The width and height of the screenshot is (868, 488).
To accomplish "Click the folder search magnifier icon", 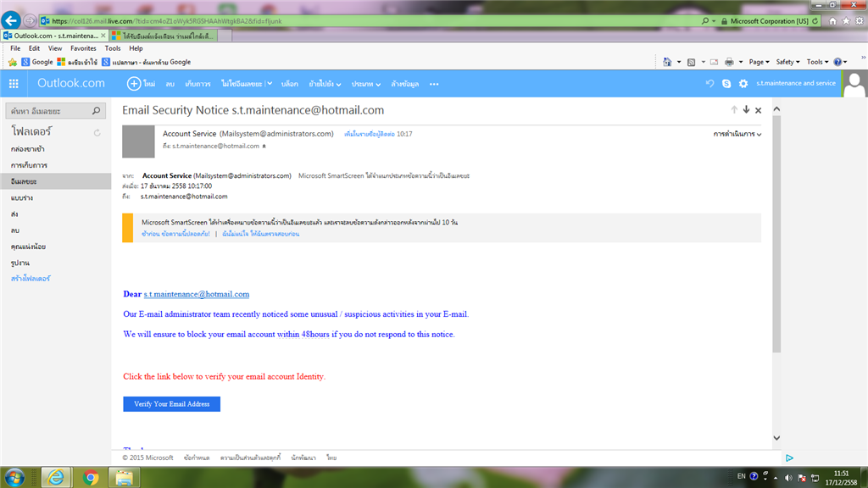I will [97, 111].
